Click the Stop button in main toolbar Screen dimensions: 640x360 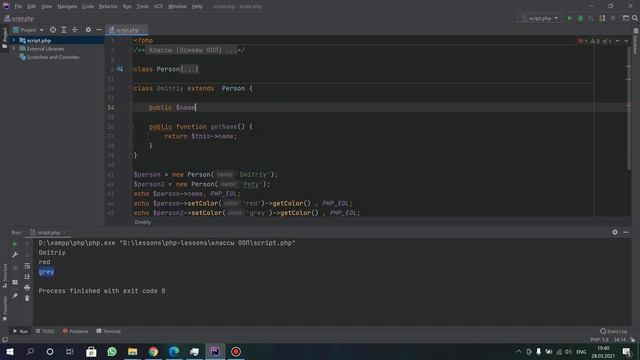click(613, 18)
